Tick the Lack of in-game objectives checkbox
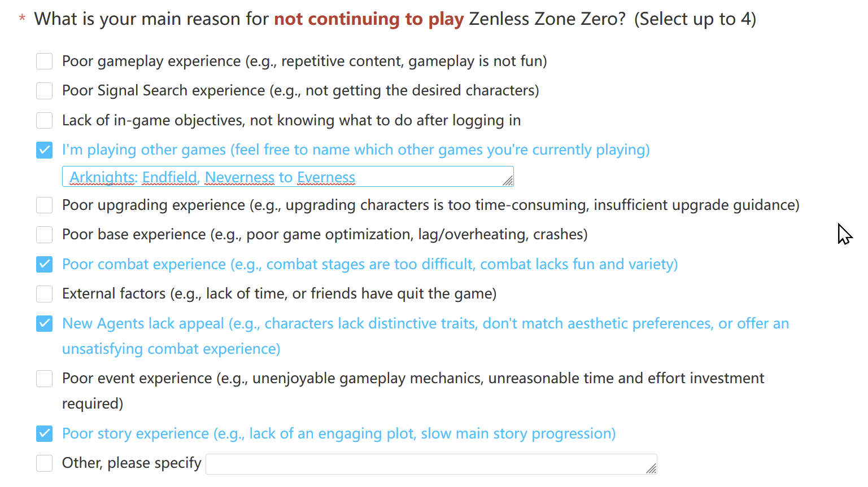This screenshot has width=868, height=487. click(x=45, y=120)
